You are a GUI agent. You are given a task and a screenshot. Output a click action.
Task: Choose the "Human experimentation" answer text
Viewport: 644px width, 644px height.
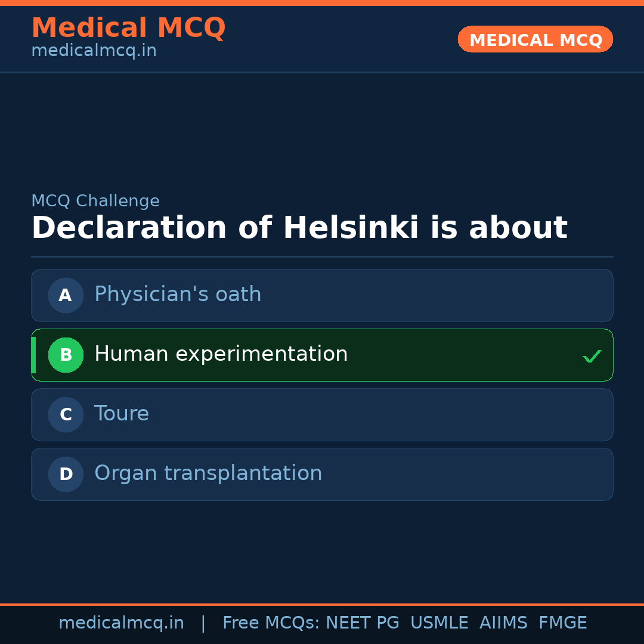221,354
